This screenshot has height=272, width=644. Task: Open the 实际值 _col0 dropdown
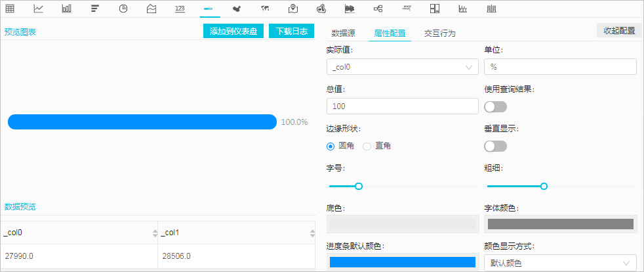tap(403, 66)
